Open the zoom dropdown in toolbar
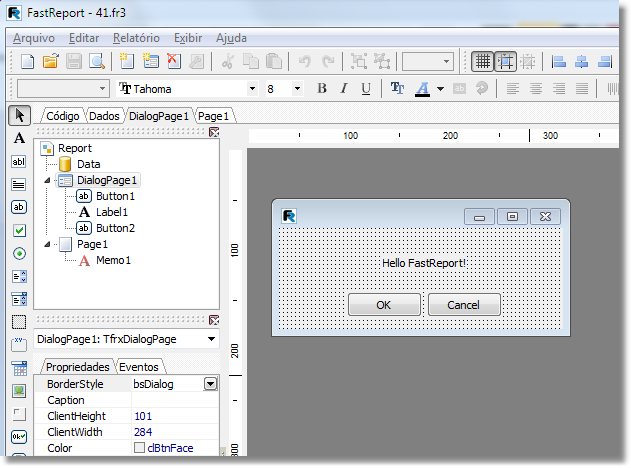 pyautogui.click(x=446, y=62)
